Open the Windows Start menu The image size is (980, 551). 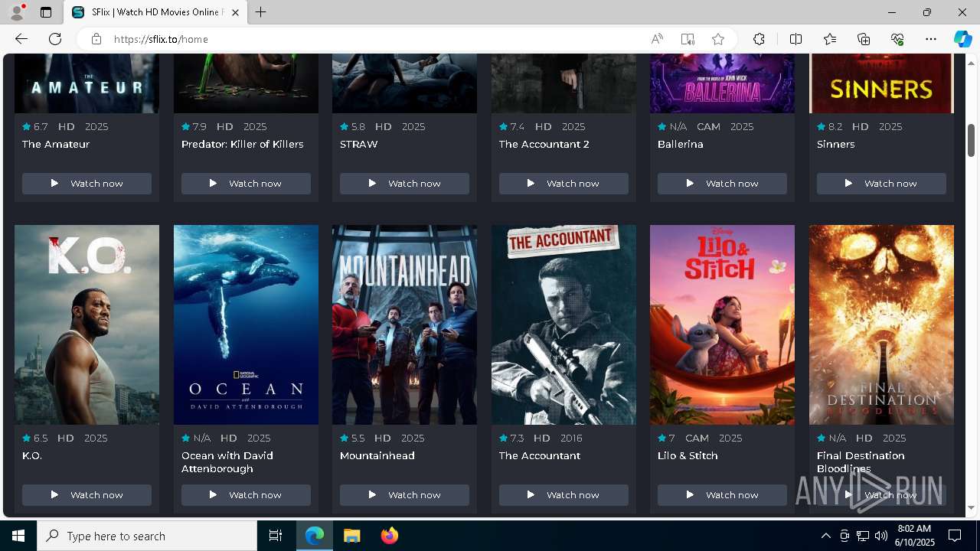[18, 536]
